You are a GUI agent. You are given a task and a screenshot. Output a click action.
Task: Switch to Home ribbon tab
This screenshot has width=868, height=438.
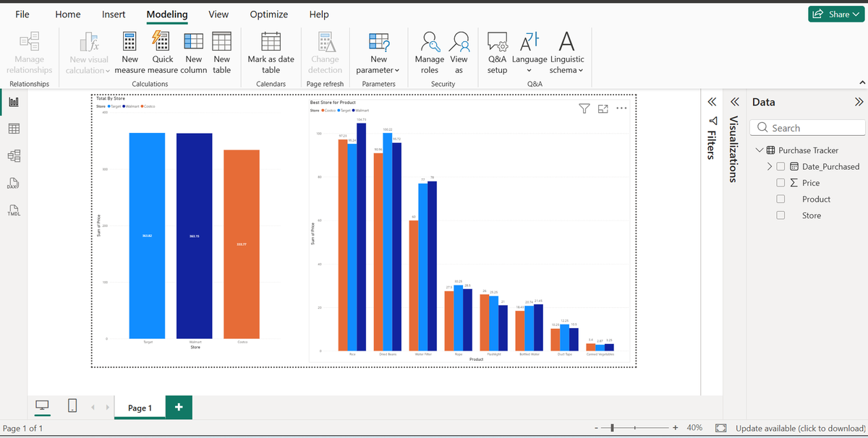[68, 14]
